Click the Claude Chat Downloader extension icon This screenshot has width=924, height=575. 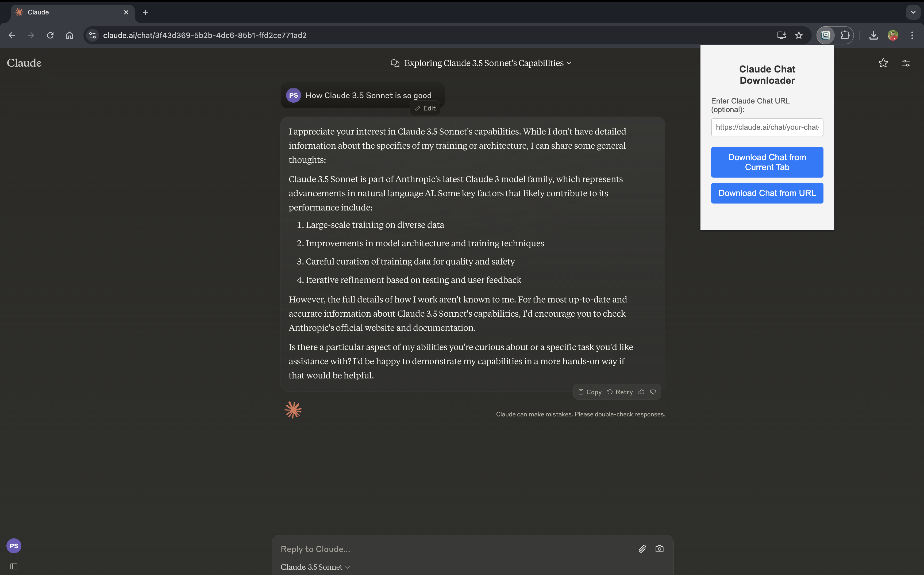click(x=826, y=35)
